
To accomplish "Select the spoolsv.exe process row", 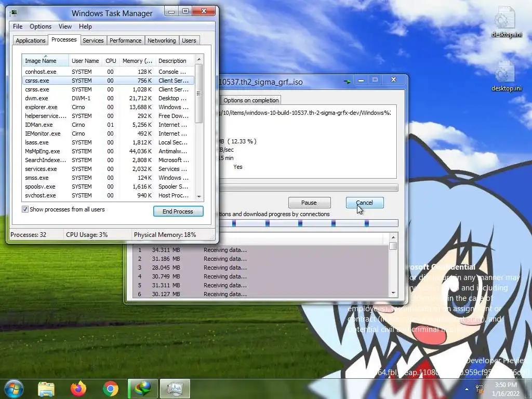I will [108, 187].
